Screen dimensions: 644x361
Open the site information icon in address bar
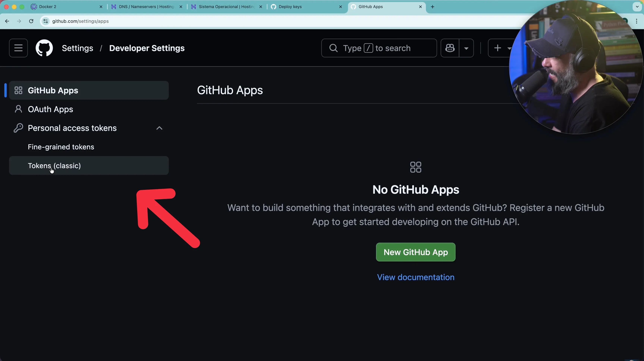pos(45,21)
